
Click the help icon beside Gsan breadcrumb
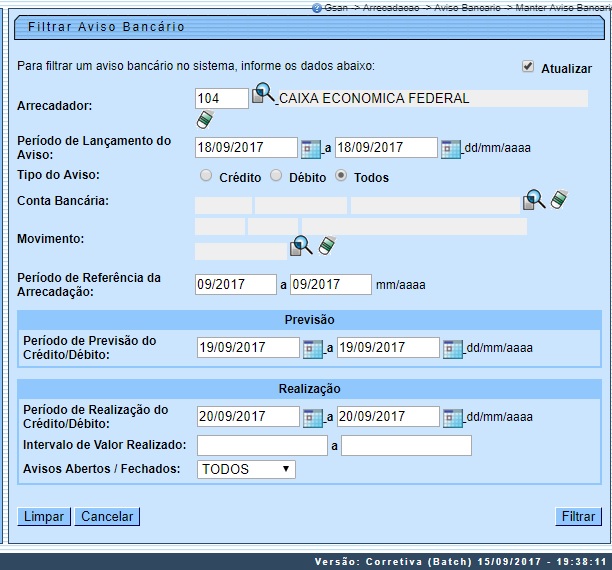tap(317, 7)
